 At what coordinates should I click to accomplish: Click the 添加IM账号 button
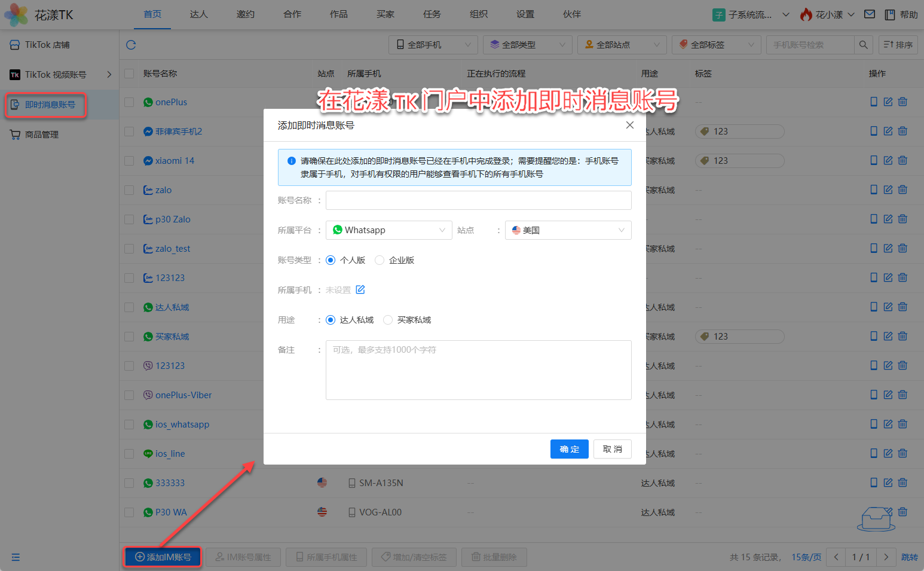tap(163, 557)
